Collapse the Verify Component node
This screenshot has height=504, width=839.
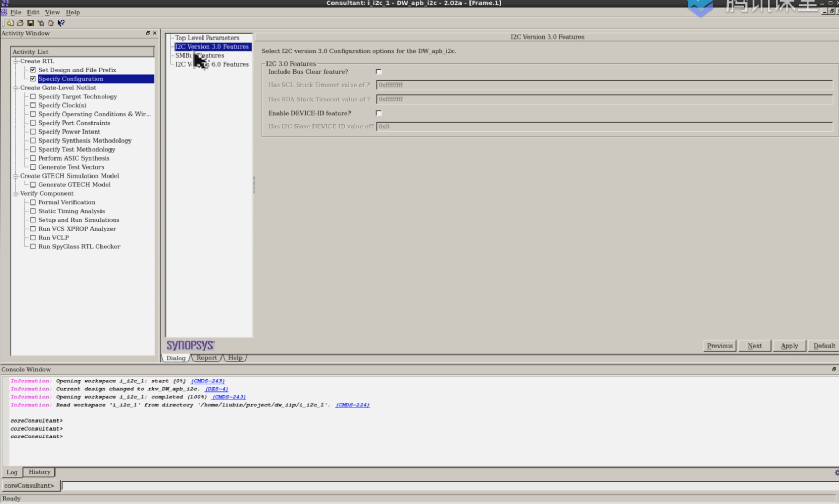click(x=16, y=194)
